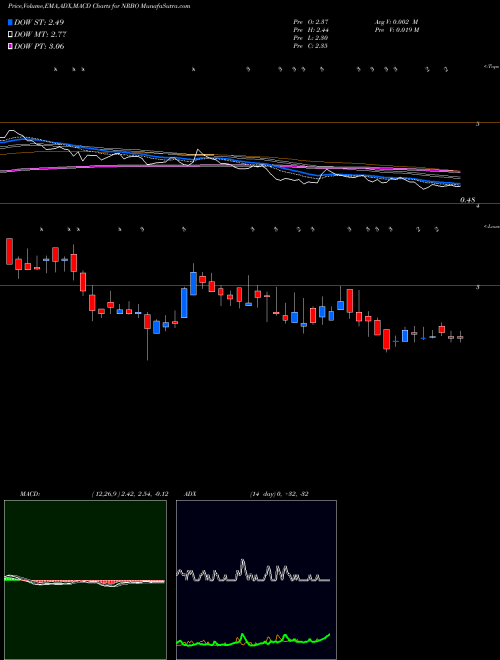Click the Pre H: 2.44 value

(311, 30)
